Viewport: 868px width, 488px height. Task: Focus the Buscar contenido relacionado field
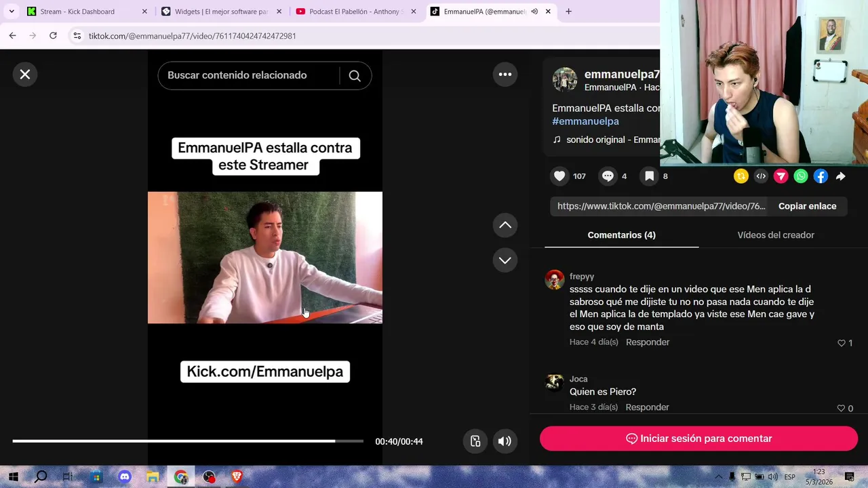[x=248, y=75]
